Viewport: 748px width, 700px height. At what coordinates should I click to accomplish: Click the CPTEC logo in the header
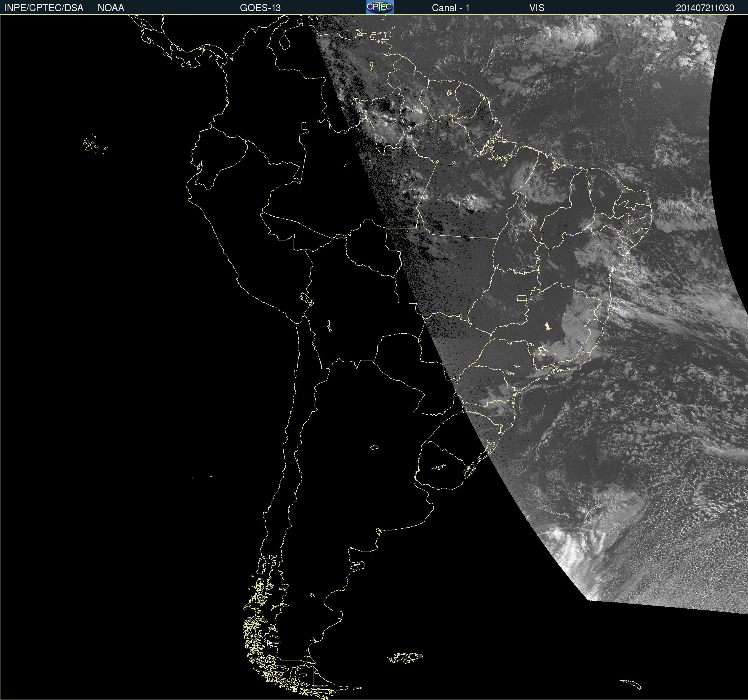coord(380,7)
